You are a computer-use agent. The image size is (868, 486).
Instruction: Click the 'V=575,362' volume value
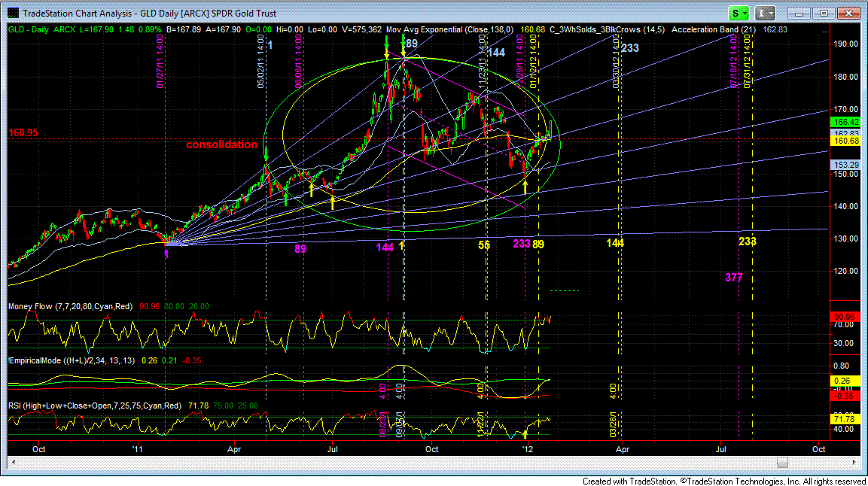(362, 29)
